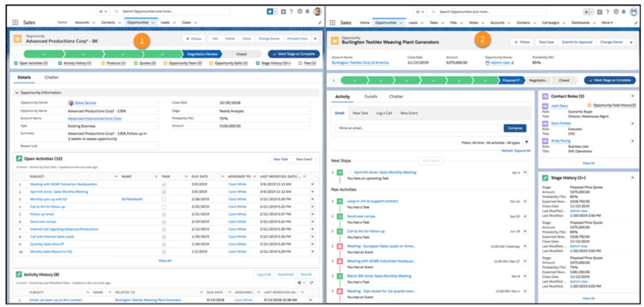Select the Closed stage in right path
644x307 pixels.
564,81
